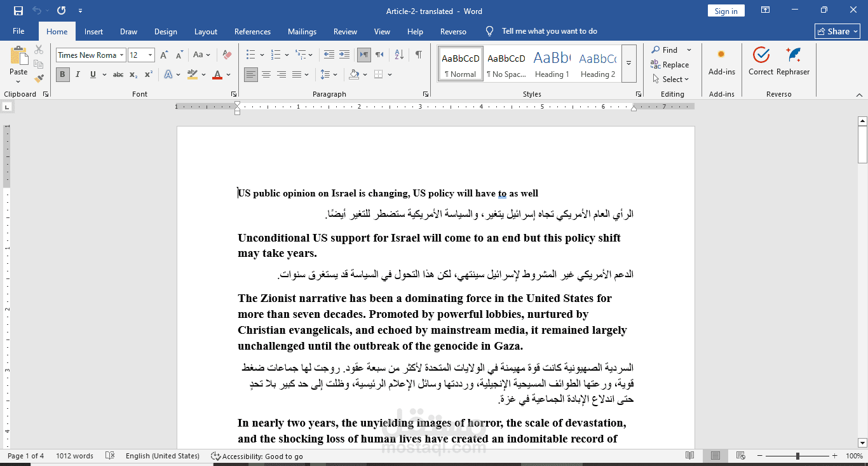The image size is (868, 466).
Task: Switch to Read Mode view
Action: click(x=690, y=456)
